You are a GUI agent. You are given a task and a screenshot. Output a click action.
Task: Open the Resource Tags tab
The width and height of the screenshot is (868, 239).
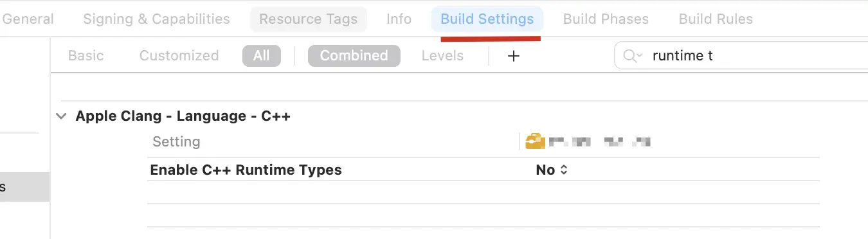coord(308,19)
